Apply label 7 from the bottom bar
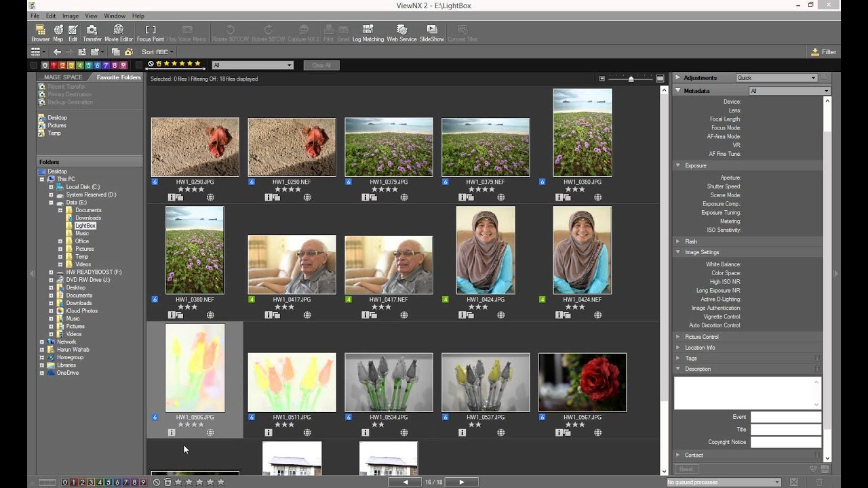868x488 pixels. tap(125, 482)
